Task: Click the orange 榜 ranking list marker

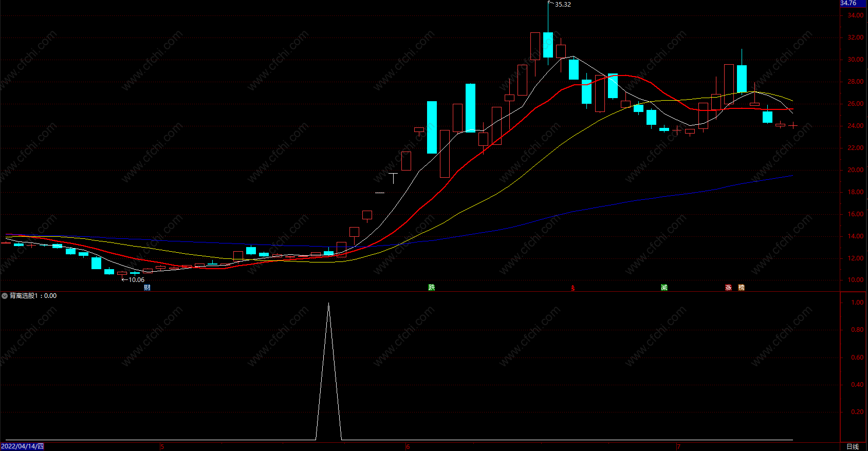Action: (x=742, y=288)
